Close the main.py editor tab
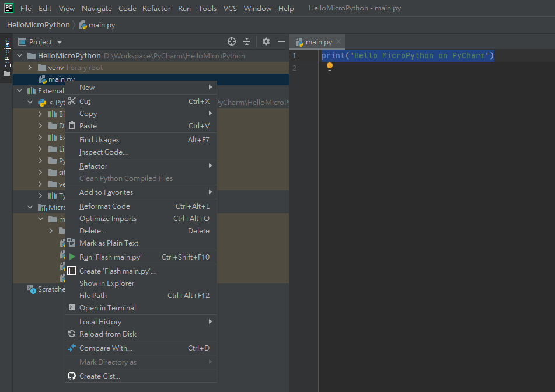 click(x=338, y=41)
